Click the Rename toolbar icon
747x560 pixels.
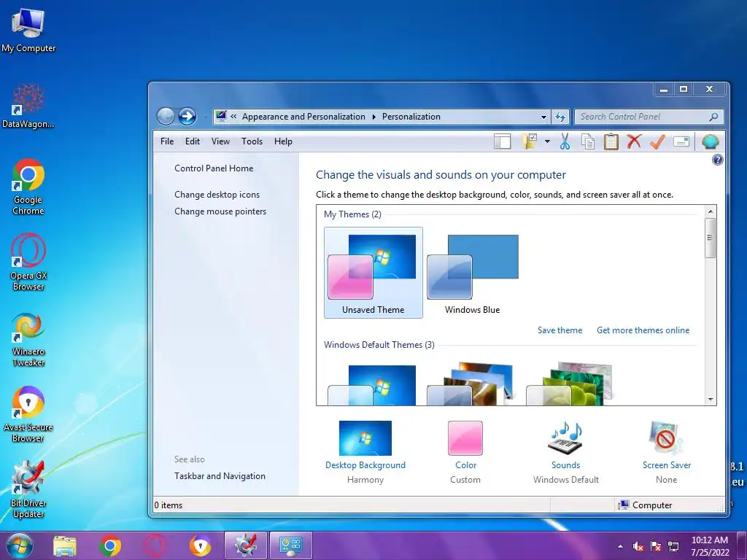point(681,141)
